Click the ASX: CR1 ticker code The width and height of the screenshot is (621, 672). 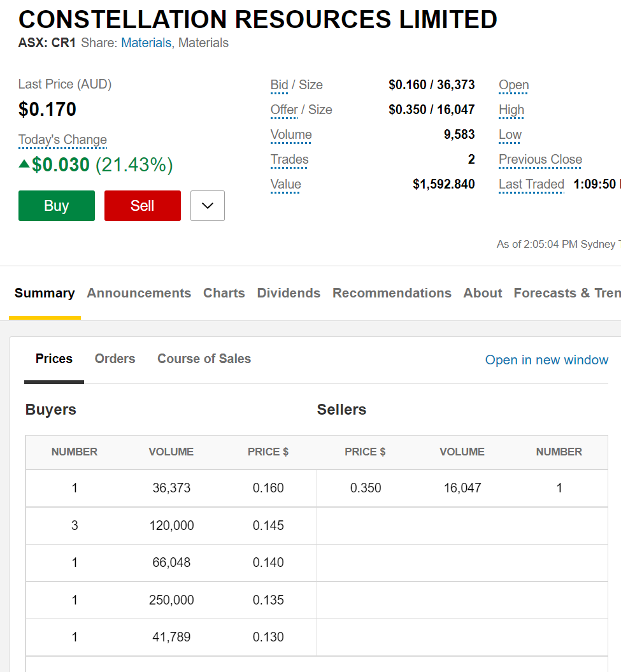[46, 43]
